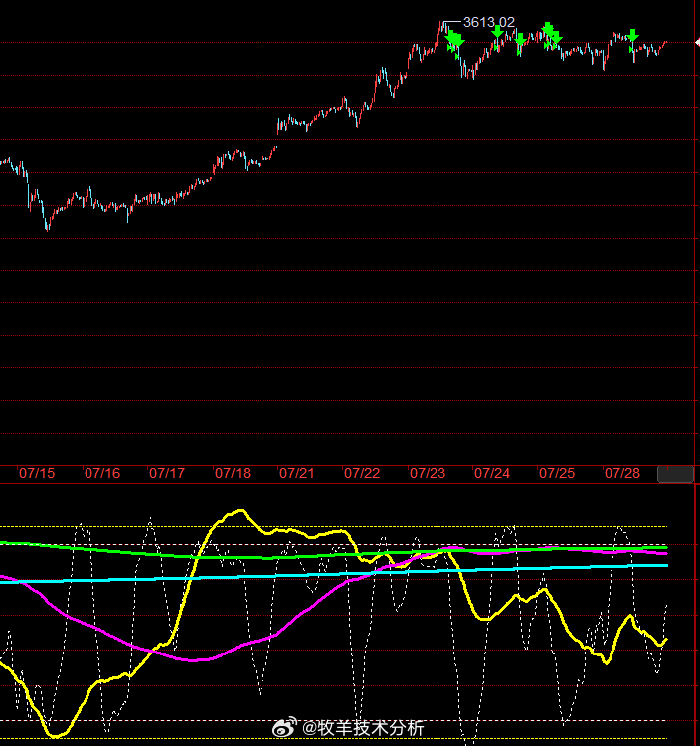Select the 07/18 date label on time axis
Screen dimensions: 700x746
click(x=233, y=473)
